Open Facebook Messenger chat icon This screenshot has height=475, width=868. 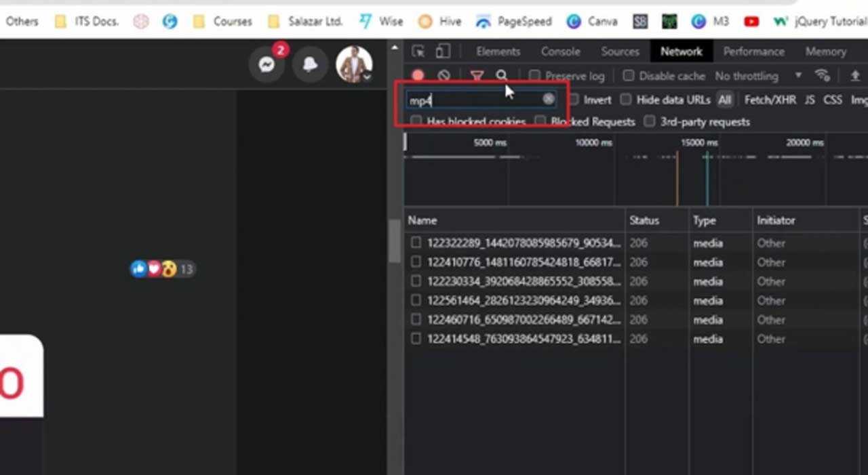267,64
